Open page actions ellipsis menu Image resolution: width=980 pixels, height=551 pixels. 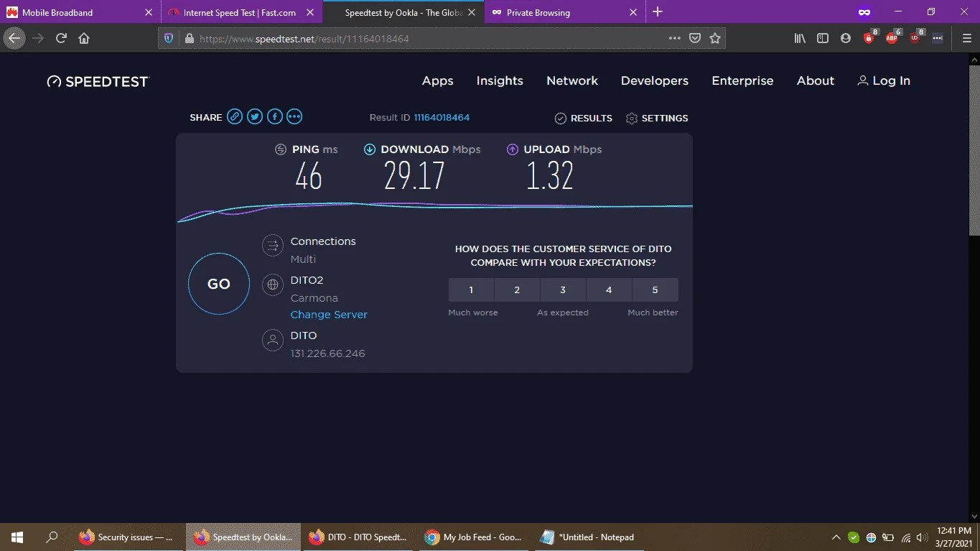tap(675, 38)
